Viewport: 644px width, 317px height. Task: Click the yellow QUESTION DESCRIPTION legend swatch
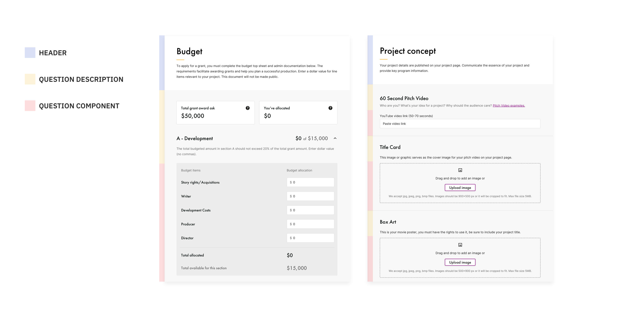click(30, 79)
